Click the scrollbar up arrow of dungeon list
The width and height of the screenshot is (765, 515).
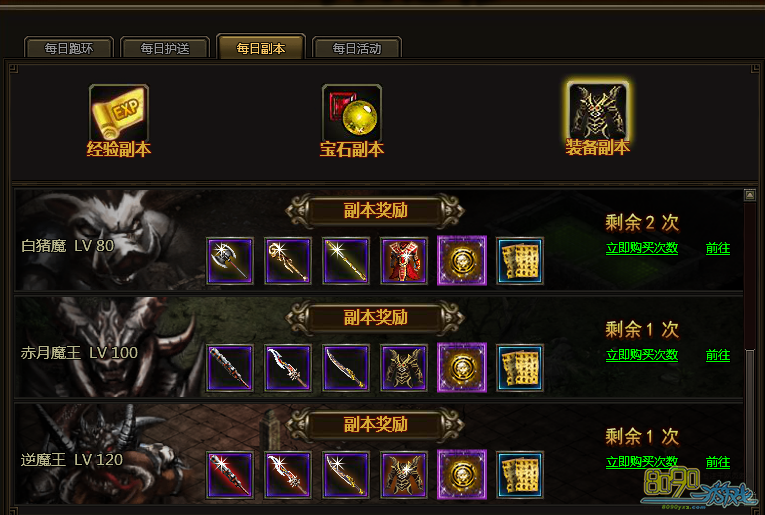750,195
